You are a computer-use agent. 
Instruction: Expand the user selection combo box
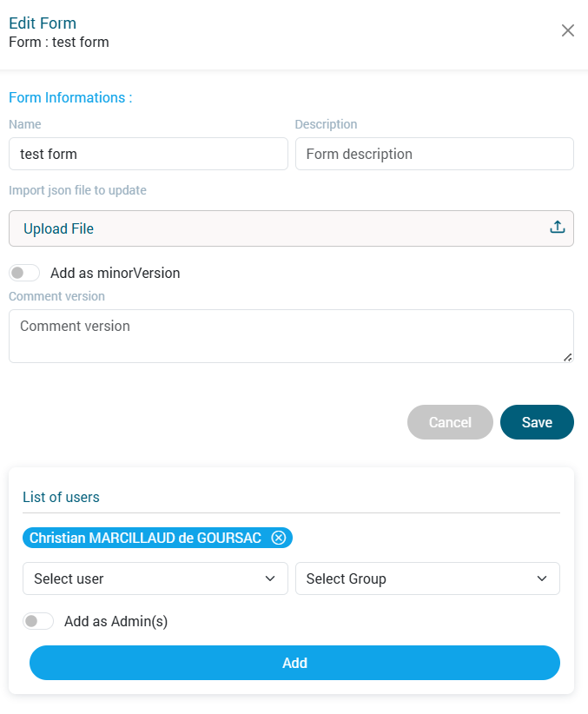[x=155, y=578]
